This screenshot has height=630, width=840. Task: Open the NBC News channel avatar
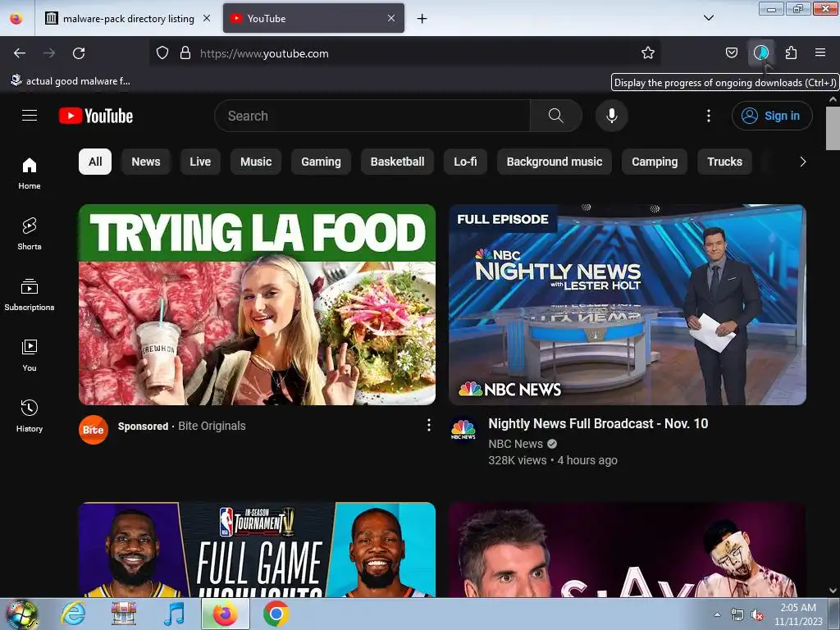click(x=463, y=429)
